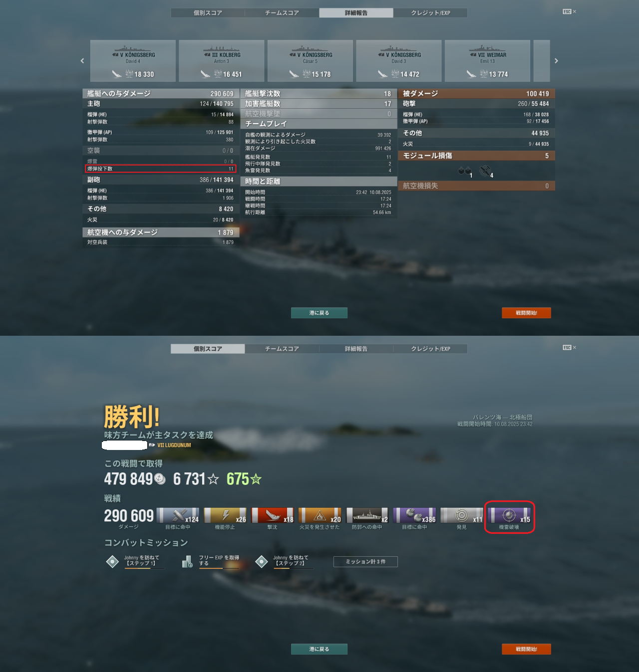
Task: Click the 機雷破壊 x15 ribbon
Action: click(509, 515)
